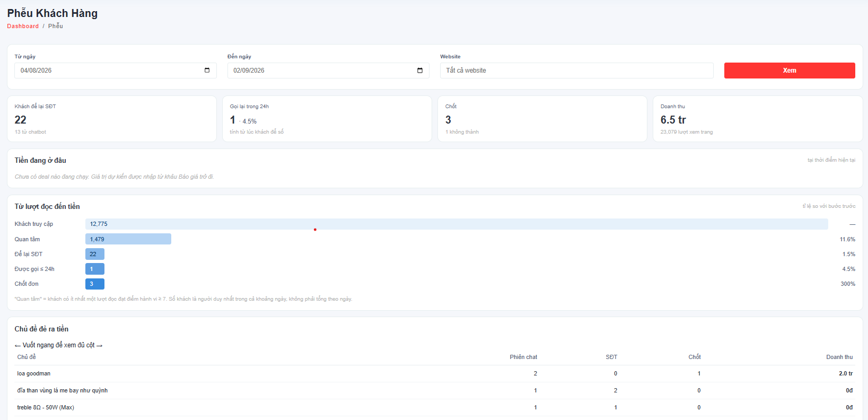Click the SĐT column header
Screen dimensions: 868x420
611,357
